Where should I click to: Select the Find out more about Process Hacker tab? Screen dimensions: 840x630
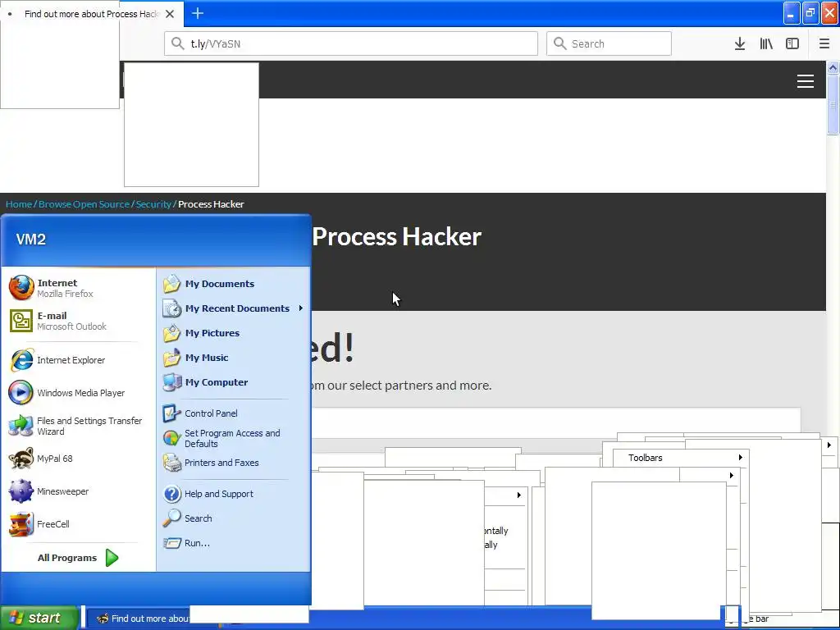[92, 14]
